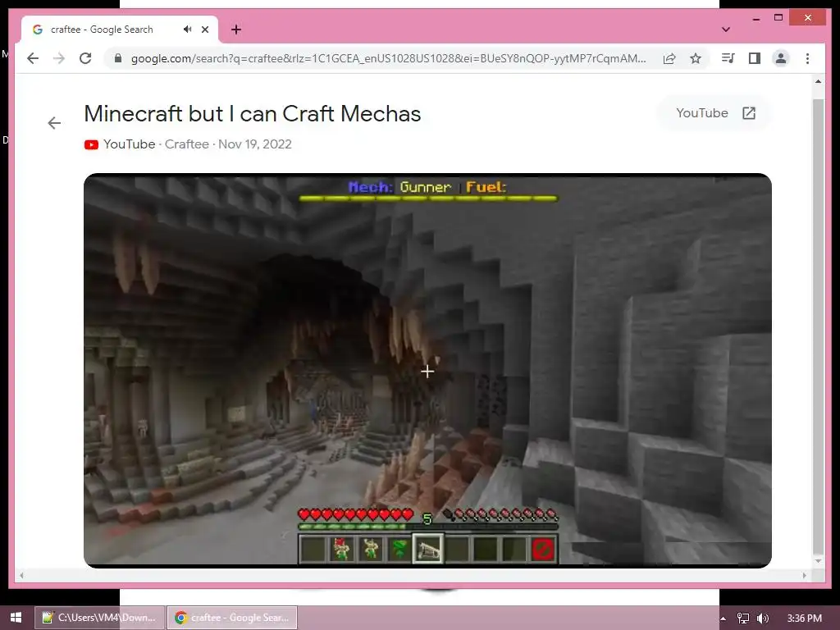Click the share page icon in address bar
Image resolution: width=840 pixels, height=630 pixels.
coord(669,58)
